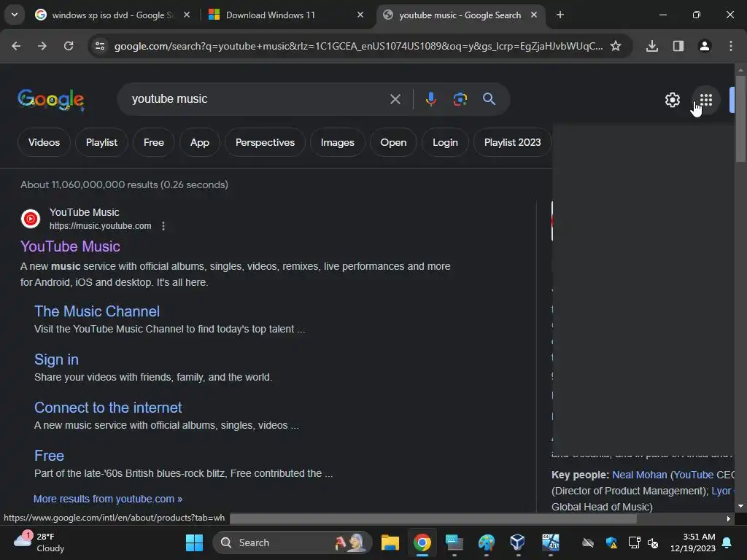The image size is (747, 560).
Task: Clear the search box with X icon
Action: pyautogui.click(x=395, y=99)
